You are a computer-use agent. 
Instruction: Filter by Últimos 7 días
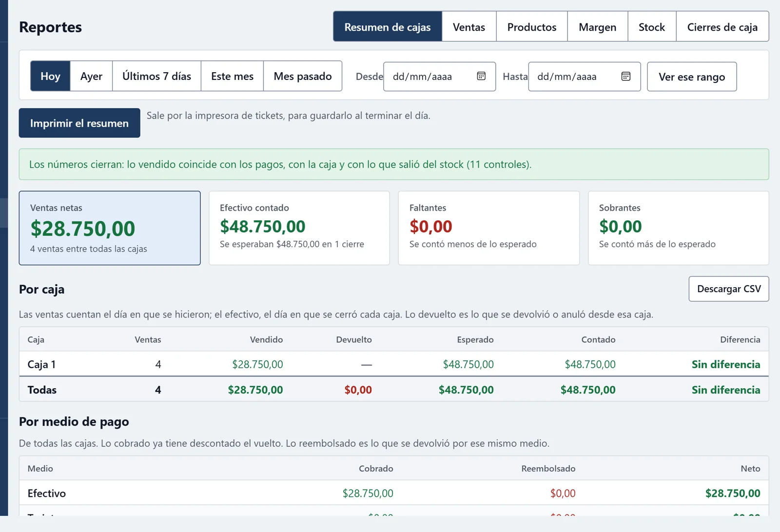click(x=156, y=76)
